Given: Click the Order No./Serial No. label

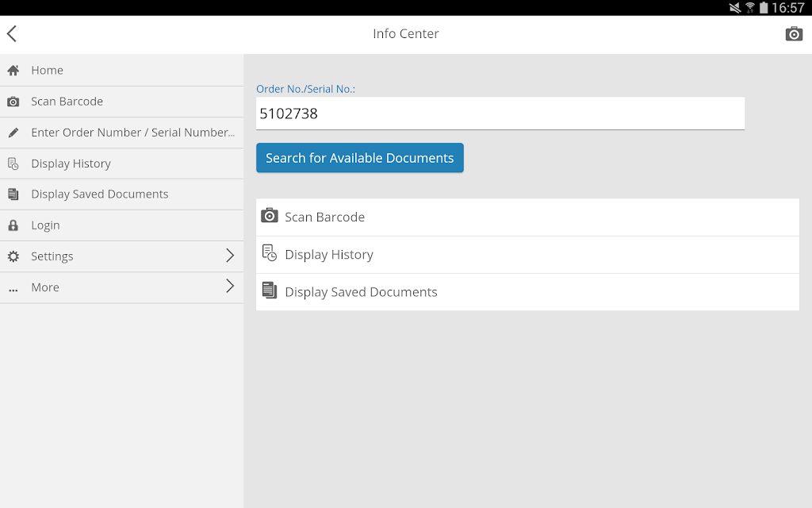Looking at the screenshot, I should pos(305,89).
